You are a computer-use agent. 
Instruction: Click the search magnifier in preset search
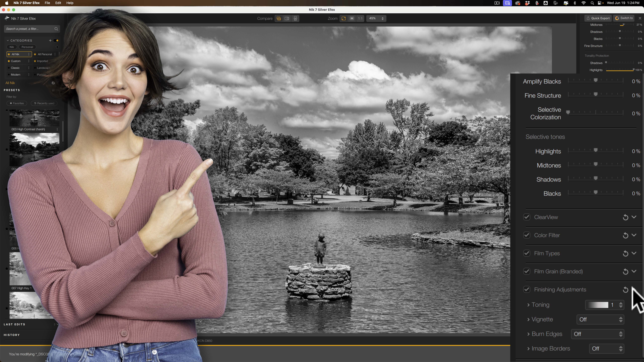[56, 29]
